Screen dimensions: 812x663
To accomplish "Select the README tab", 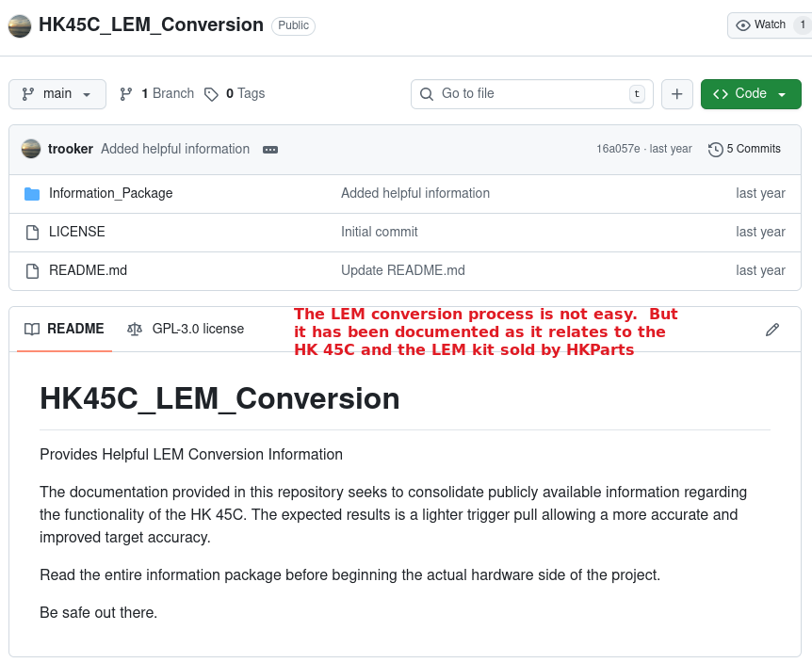I will pyautogui.click(x=64, y=329).
